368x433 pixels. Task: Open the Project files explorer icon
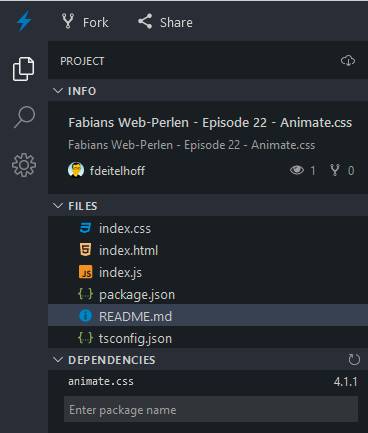[x=23, y=69]
